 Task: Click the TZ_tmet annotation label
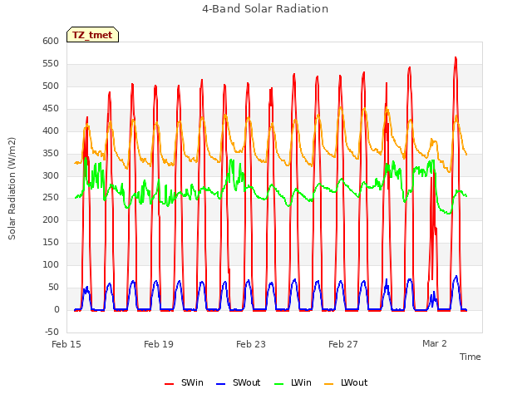(x=92, y=35)
